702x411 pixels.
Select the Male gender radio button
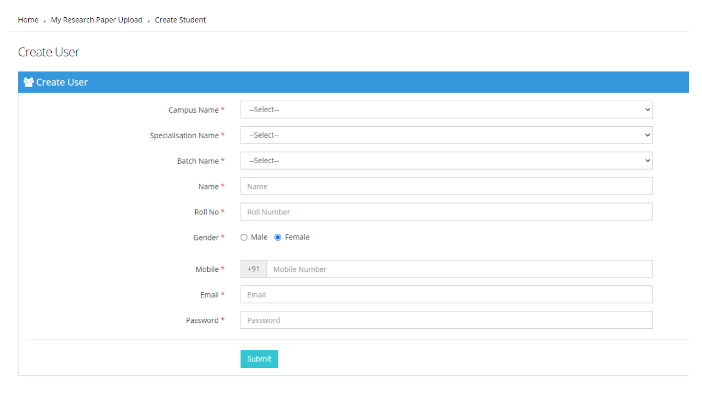[244, 238]
